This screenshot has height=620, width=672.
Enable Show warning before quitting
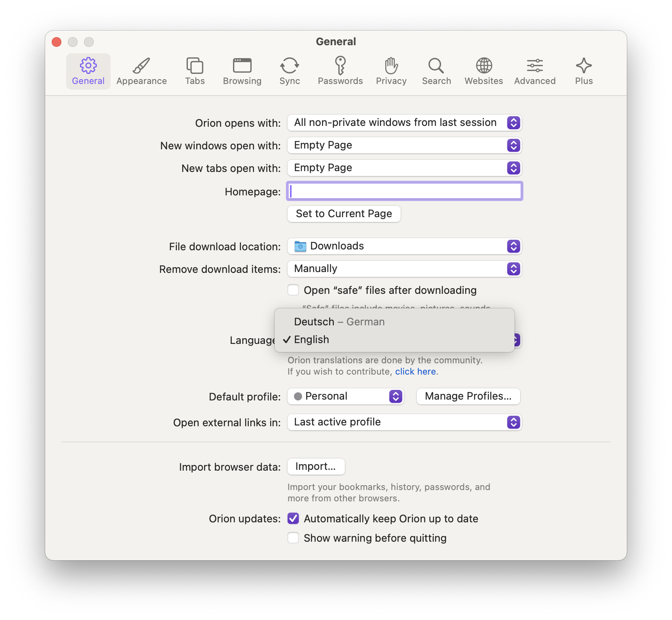[294, 538]
